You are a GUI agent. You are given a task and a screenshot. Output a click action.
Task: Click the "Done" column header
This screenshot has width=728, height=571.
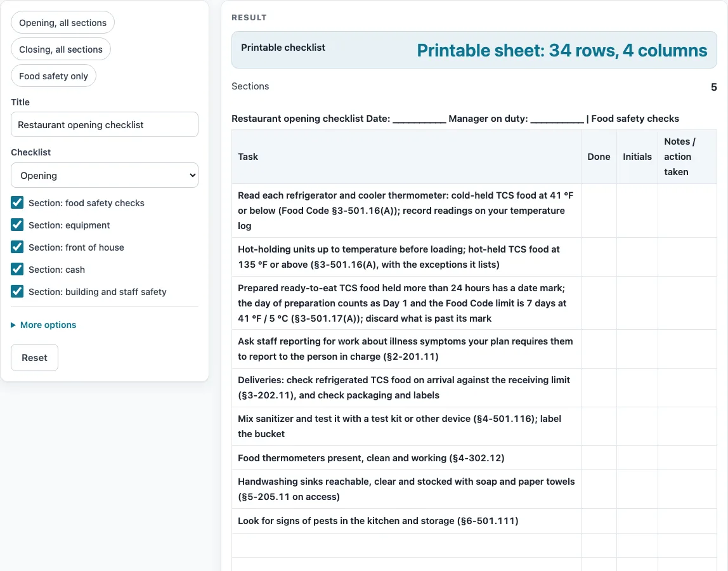click(599, 157)
